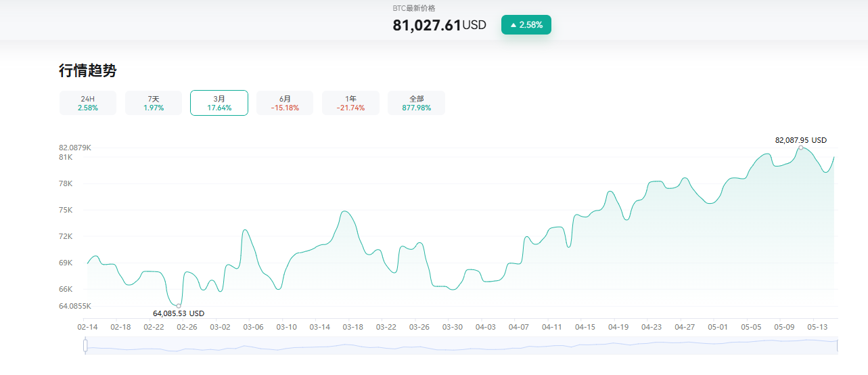Click the 02-14 date label
Viewport: 868px width, 375px height.
click(x=87, y=327)
